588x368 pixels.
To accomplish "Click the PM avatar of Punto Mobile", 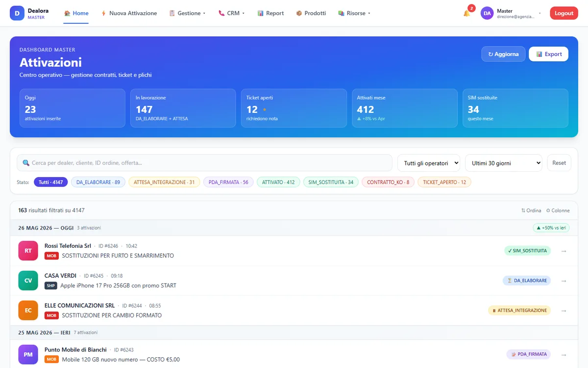I will (x=28, y=354).
